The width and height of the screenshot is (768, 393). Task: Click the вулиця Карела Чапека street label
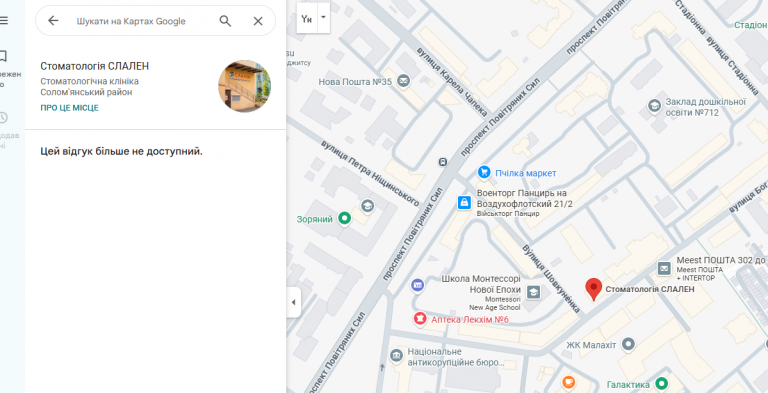coord(452,82)
